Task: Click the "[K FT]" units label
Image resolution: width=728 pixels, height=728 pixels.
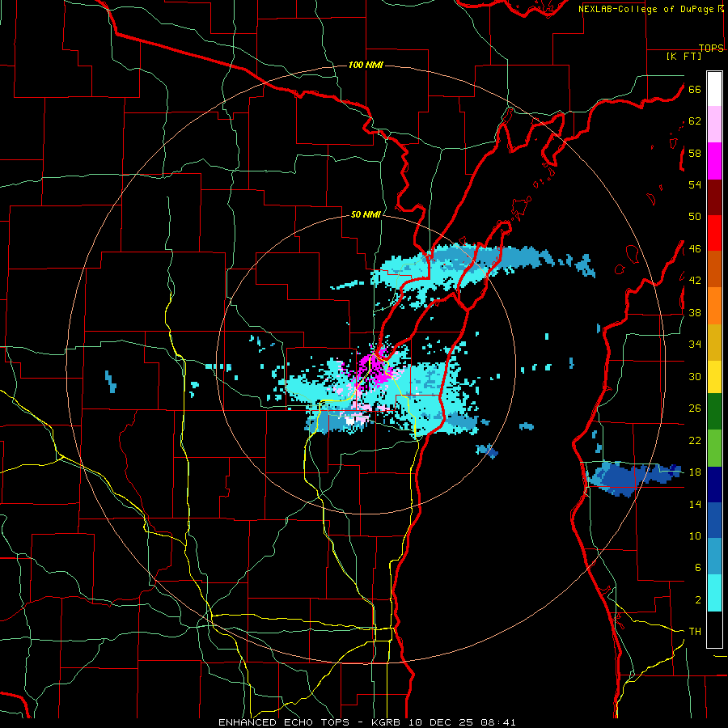Action: (x=684, y=56)
